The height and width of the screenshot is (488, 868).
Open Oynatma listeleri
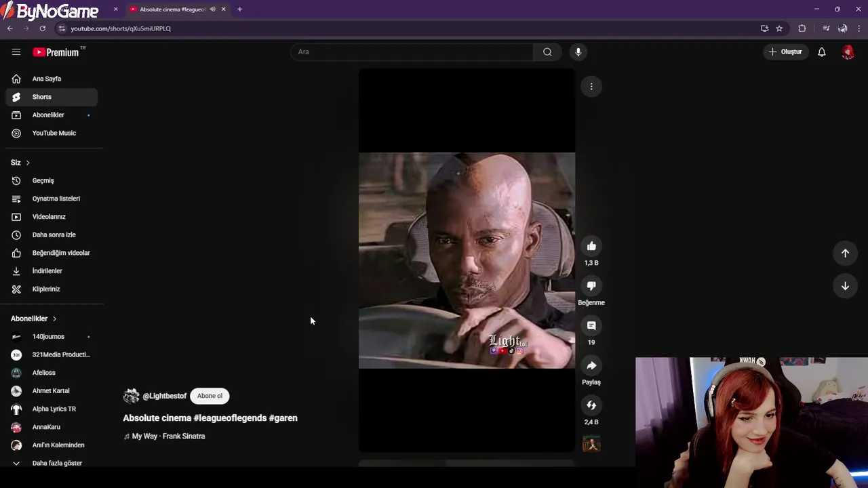point(52,199)
